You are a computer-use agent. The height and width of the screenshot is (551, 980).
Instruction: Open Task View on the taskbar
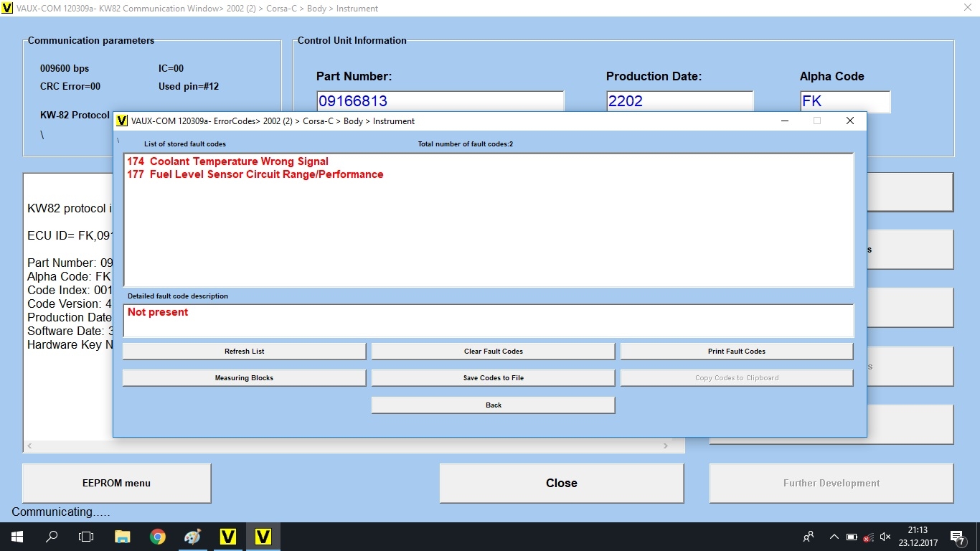click(x=86, y=537)
